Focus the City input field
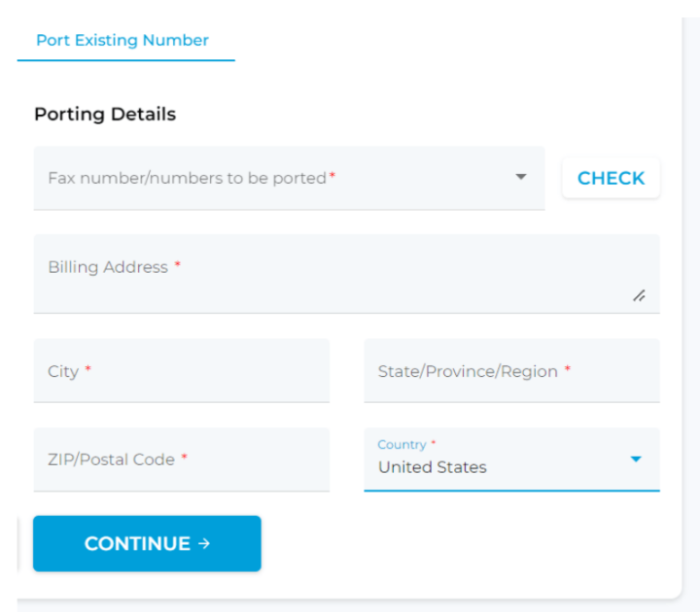 (181, 371)
